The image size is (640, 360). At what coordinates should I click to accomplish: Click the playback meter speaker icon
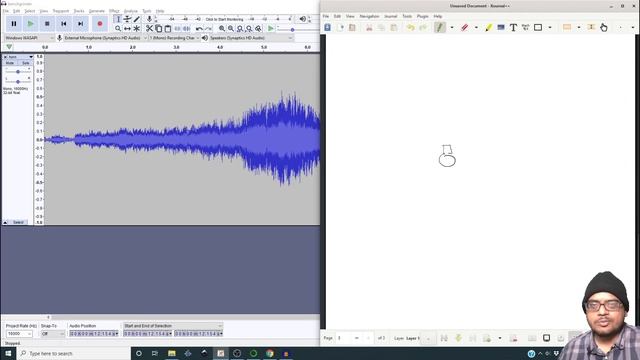point(302,19)
